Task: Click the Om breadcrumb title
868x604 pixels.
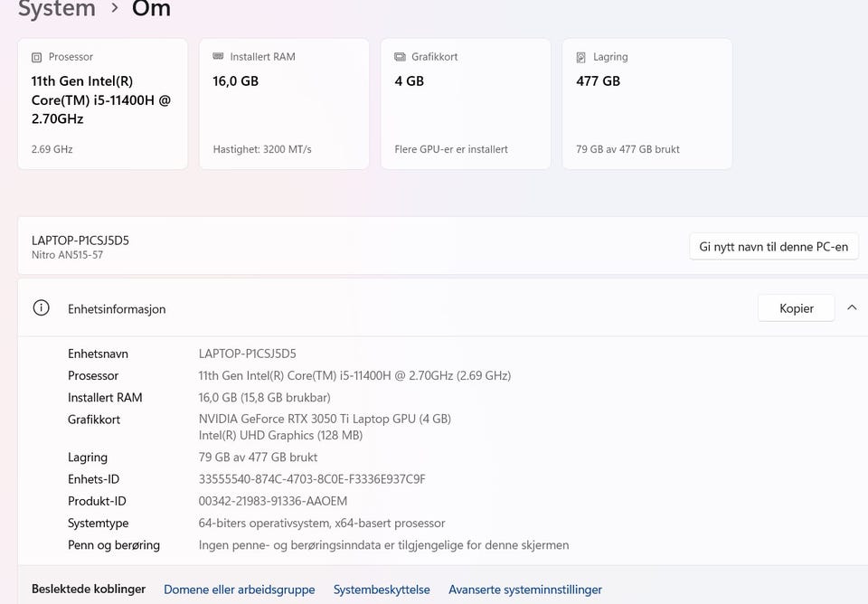Action: click(x=151, y=8)
